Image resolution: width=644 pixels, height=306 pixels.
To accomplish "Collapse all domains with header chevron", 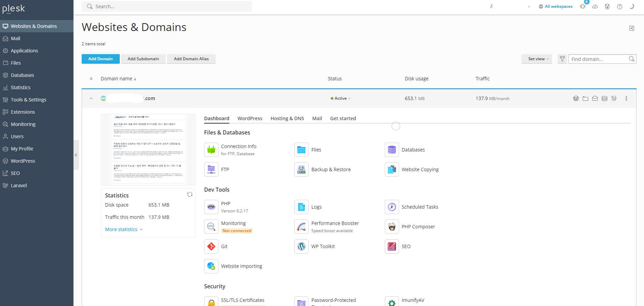I will tap(91, 79).
